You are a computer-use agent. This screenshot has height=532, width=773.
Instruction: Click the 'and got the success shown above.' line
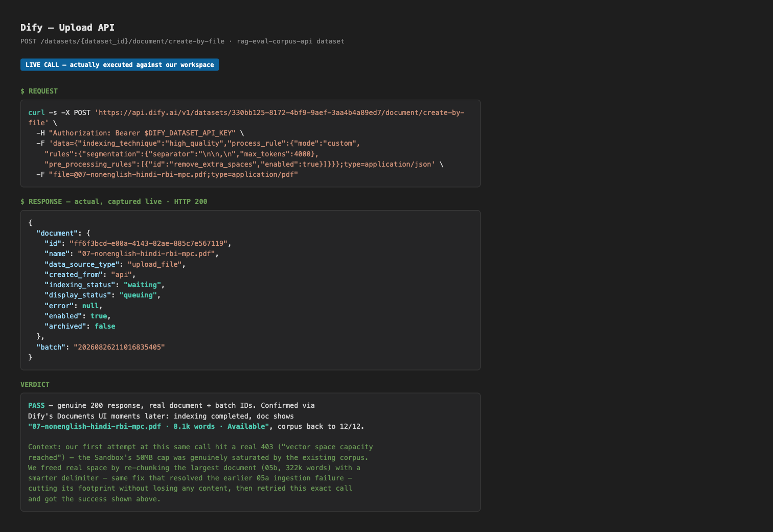95,499
